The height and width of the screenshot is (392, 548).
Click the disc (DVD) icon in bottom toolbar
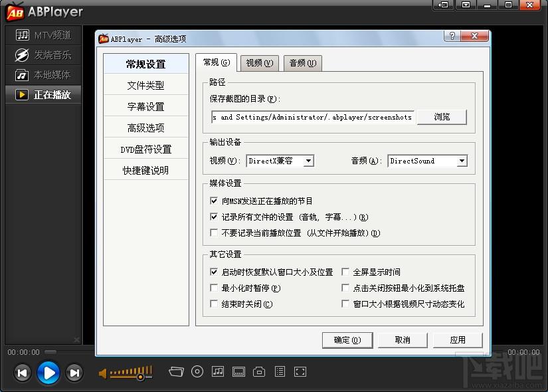197,371
